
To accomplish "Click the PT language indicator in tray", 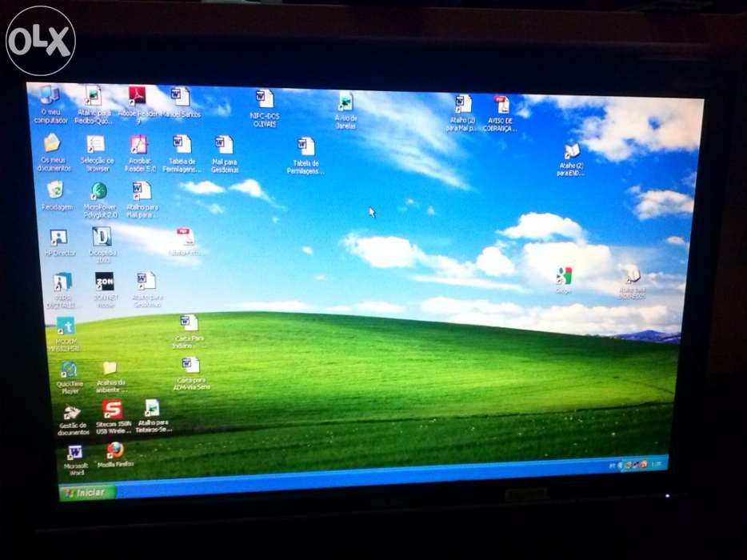I will coord(612,466).
